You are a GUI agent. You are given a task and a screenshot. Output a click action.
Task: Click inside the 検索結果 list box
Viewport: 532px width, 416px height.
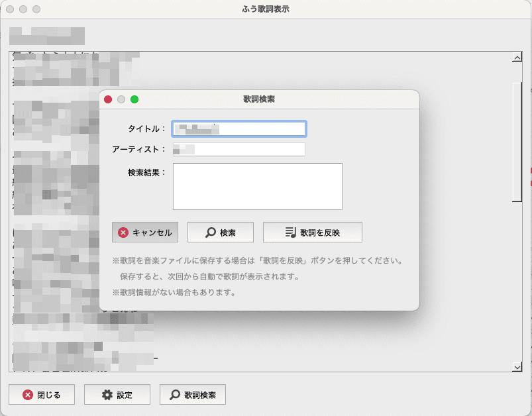(x=257, y=186)
